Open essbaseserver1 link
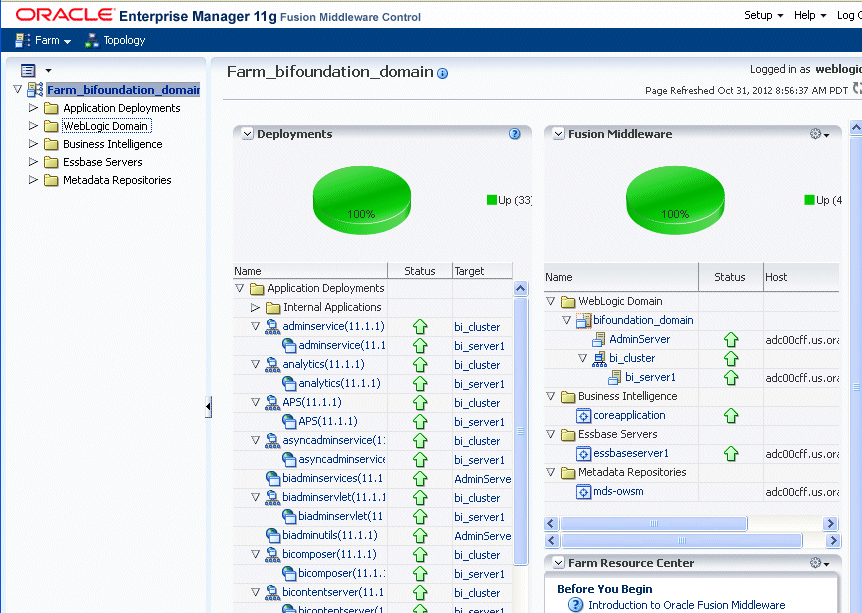Screen dimensions: 862x613 click(x=631, y=453)
